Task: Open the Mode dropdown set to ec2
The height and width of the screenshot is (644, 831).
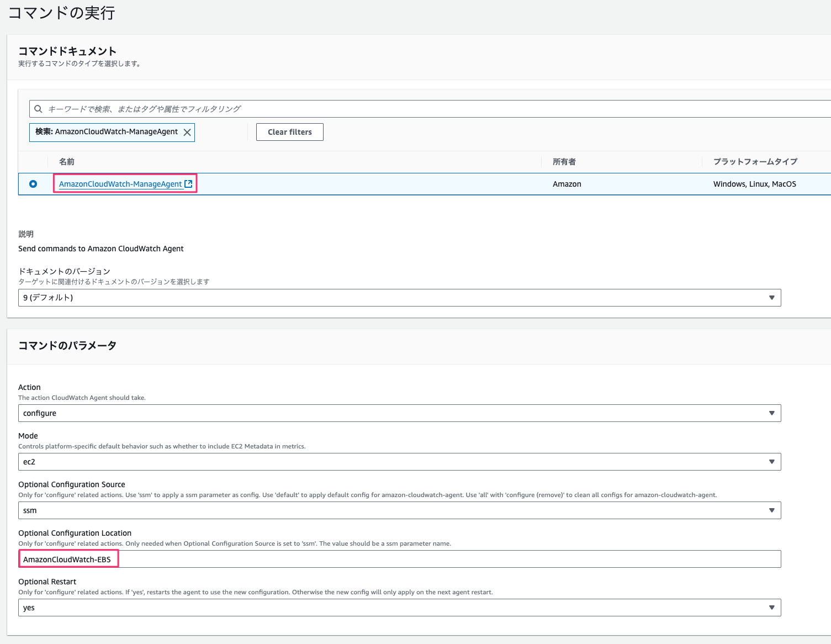Action: coord(400,462)
